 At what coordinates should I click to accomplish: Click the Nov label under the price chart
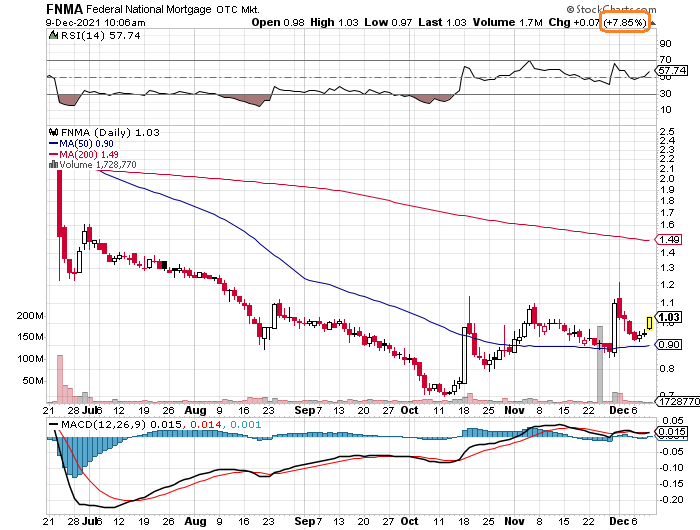(x=514, y=409)
